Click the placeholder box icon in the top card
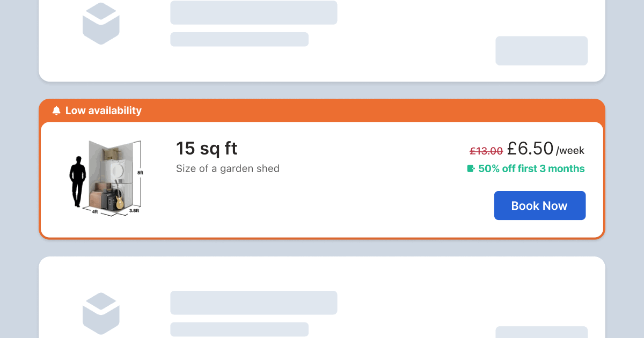This screenshot has height=338, width=644. coord(101,23)
